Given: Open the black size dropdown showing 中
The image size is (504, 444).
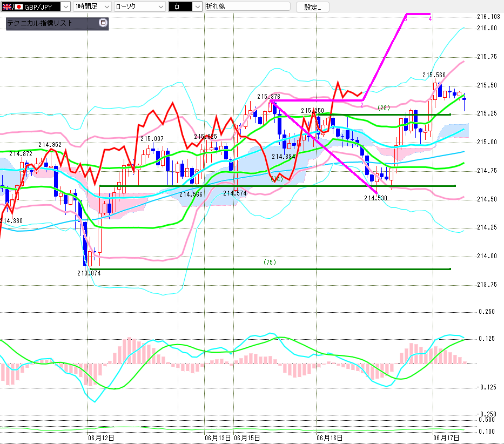Looking at the screenshot, I should pos(185,6).
